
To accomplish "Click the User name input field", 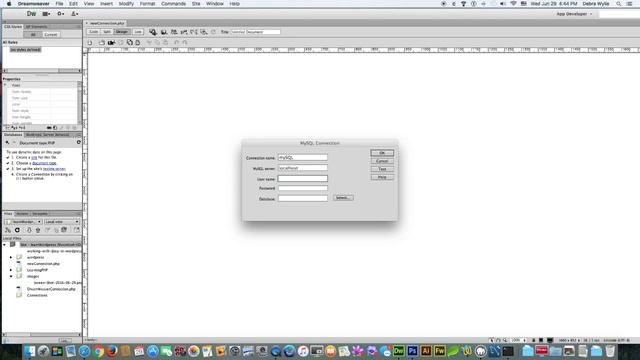I will [x=302, y=178].
